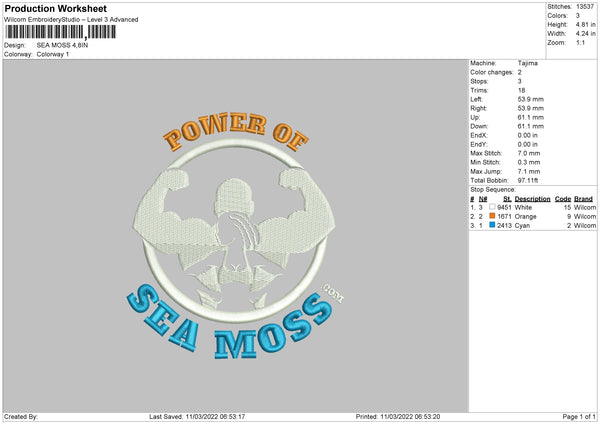The width and height of the screenshot is (600, 424).
Task: Click the N# column header
Action: (483, 199)
